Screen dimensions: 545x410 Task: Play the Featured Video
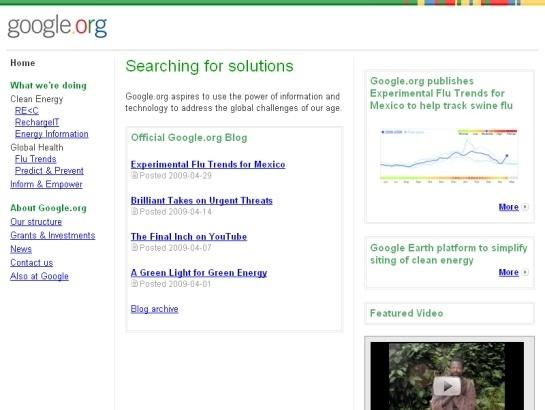tap(447, 386)
